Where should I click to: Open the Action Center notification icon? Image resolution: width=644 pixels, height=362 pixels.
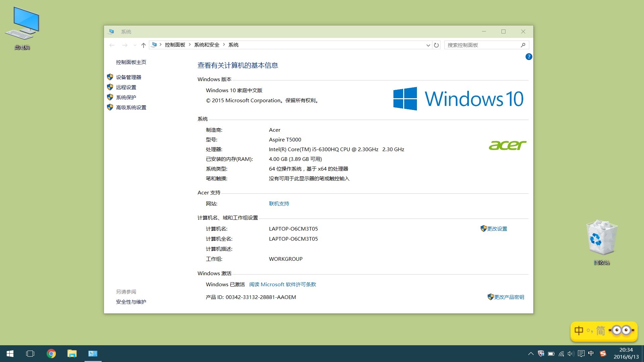[x=581, y=354]
